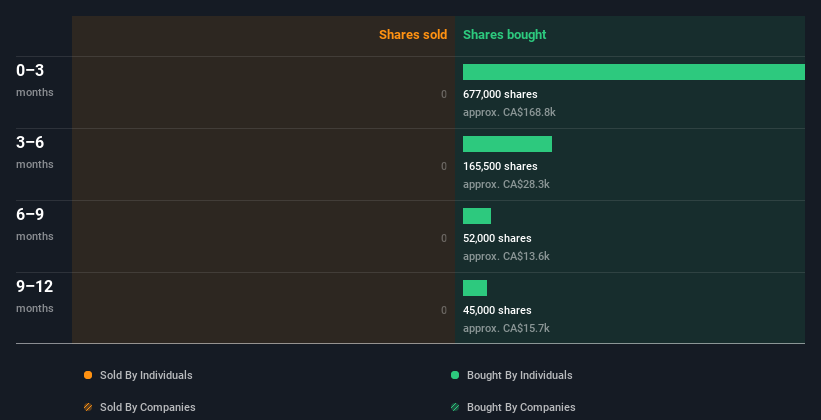Click the sold zero in 9–12 months row

coord(444,311)
